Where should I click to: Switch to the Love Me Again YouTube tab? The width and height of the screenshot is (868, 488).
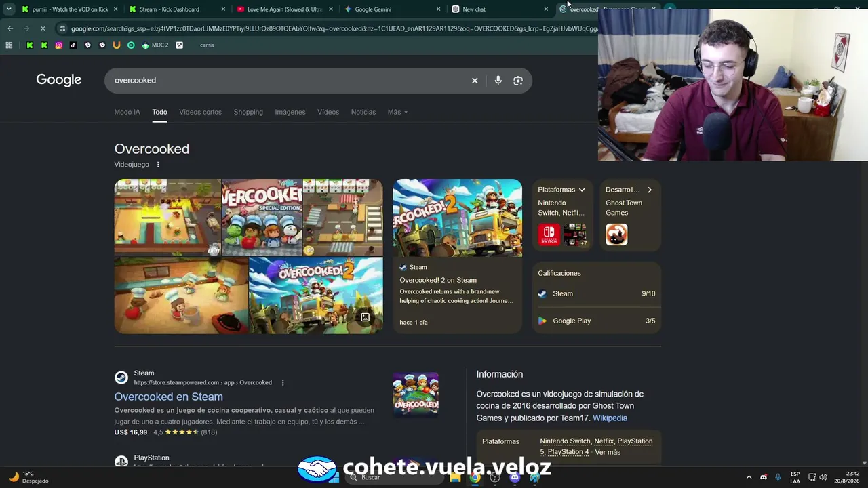point(285,9)
